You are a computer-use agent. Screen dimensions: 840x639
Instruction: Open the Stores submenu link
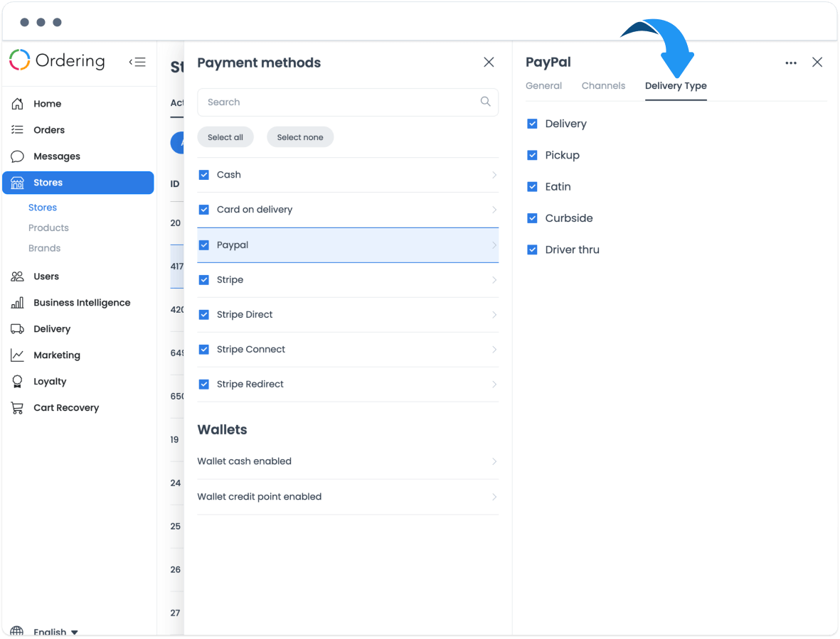[x=43, y=208]
